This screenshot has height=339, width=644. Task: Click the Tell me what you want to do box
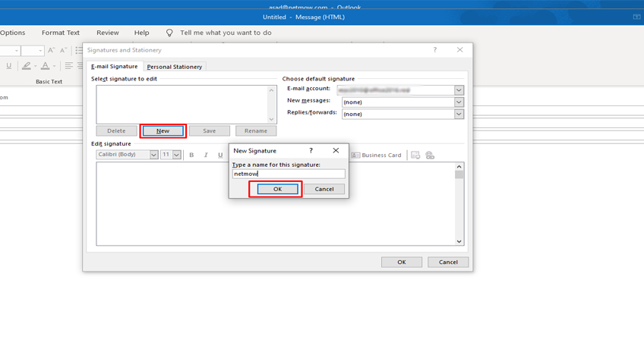click(x=226, y=33)
